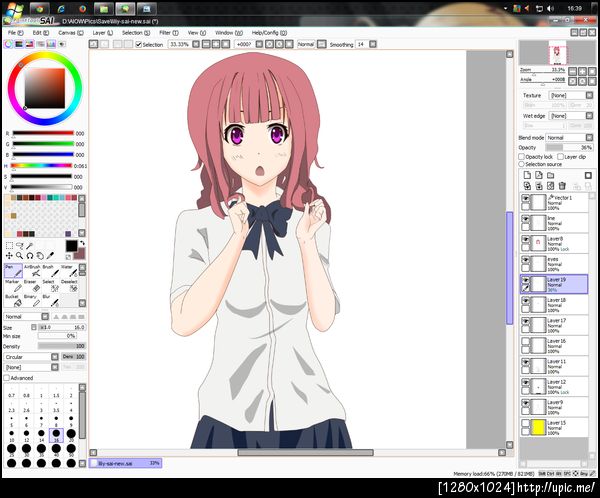Zoom out using navigator minus button
Screen dimensions: 600x498
(x=572, y=71)
